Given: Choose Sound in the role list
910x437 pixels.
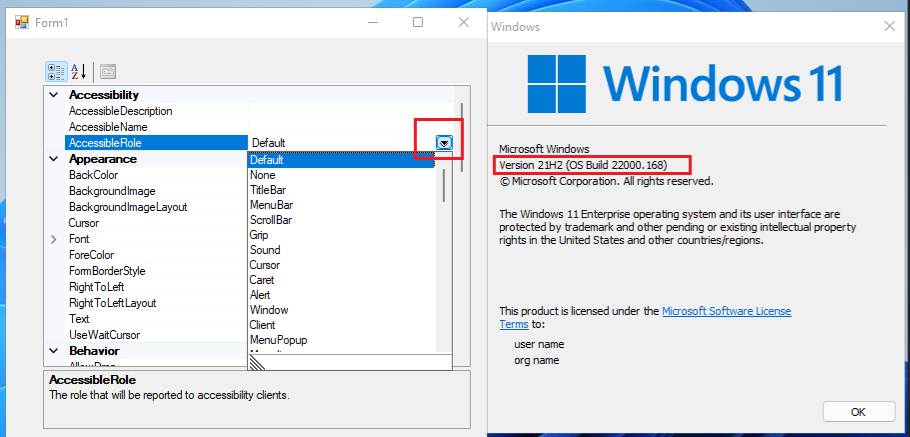Looking at the screenshot, I should tap(341, 250).
